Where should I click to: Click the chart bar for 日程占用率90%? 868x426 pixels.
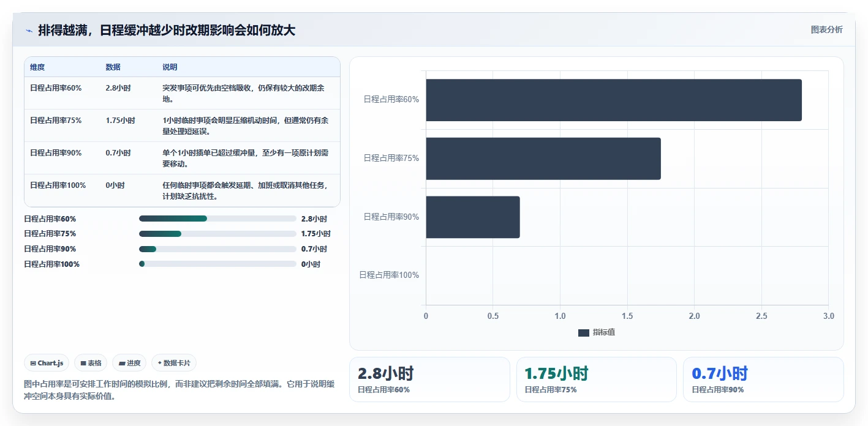tap(473, 217)
